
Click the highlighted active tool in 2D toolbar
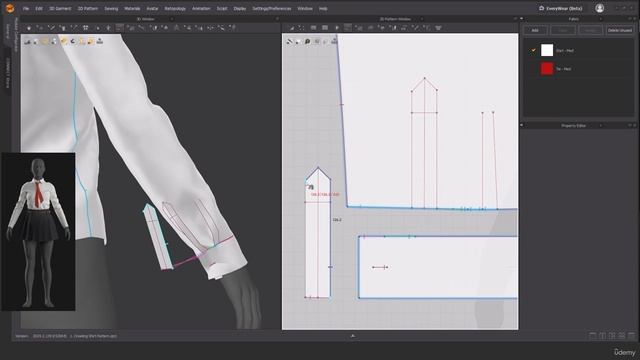pos(348,28)
